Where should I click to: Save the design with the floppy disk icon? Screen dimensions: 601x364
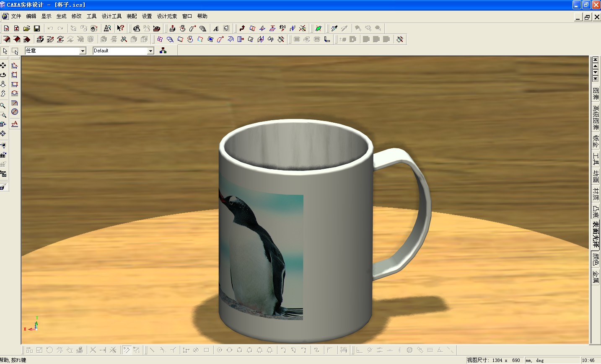tap(37, 28)
